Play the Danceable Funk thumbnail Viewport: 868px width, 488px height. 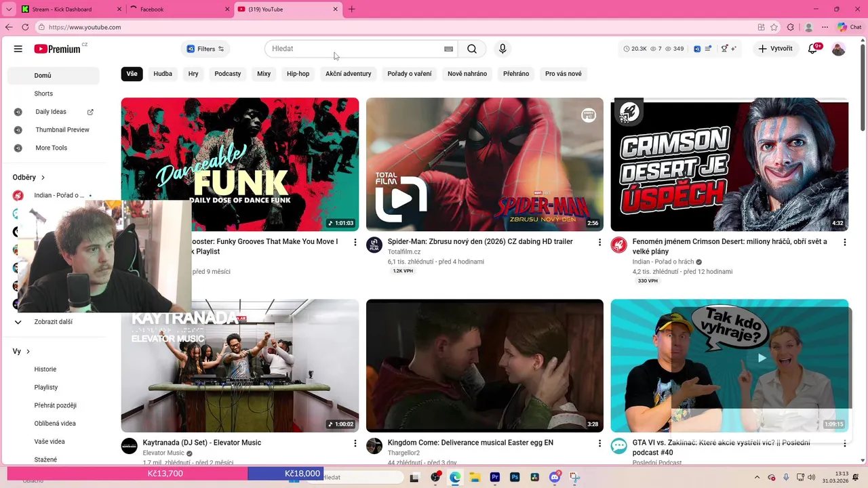(240, 165)
